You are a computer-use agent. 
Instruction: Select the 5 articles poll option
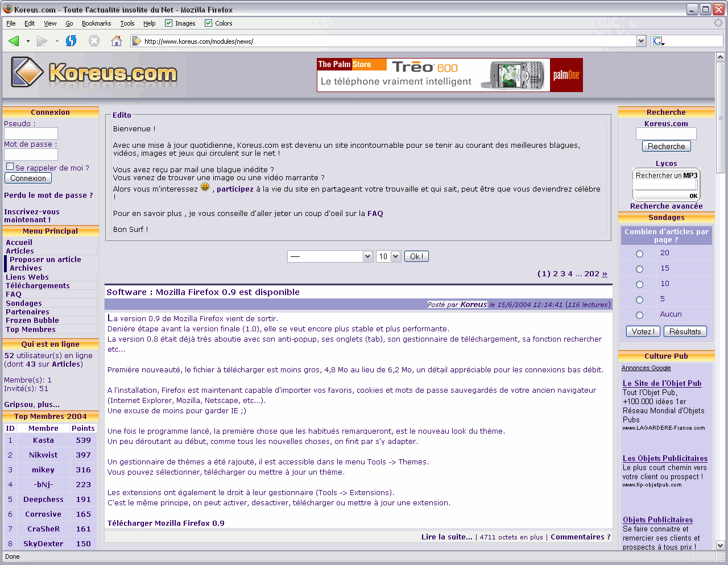click(x=639, y=300)
